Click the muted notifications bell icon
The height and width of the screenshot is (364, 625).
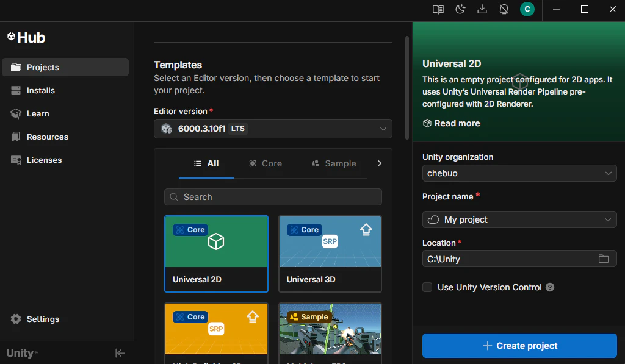(x=504, y=9)
